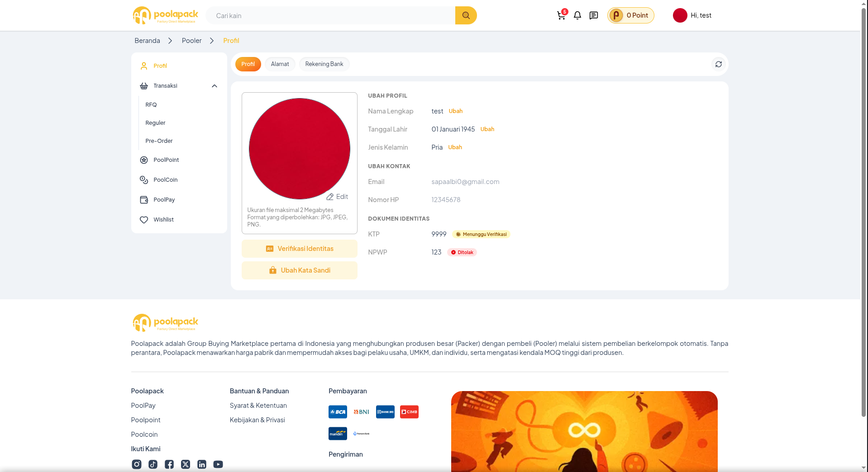The width and height of the screenshot is (868, 472).
Task: Click the Mandiri payment logo
Action: 338,434
